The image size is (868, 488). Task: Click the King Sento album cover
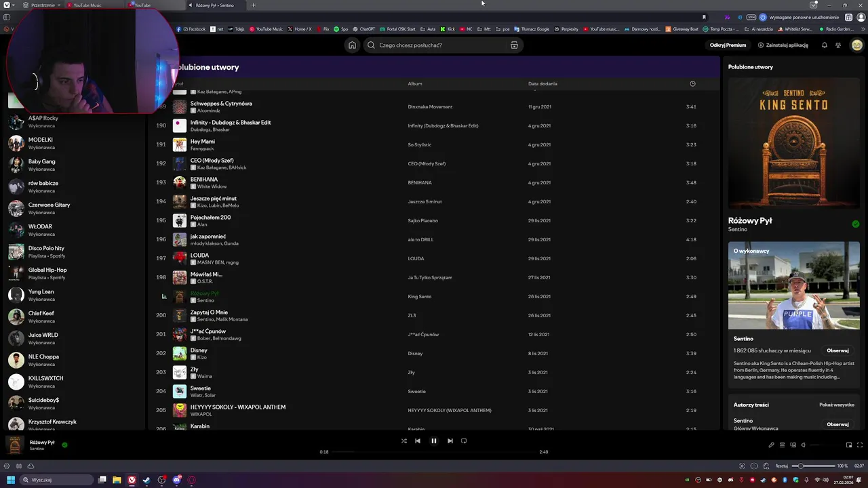click(793, 143)
